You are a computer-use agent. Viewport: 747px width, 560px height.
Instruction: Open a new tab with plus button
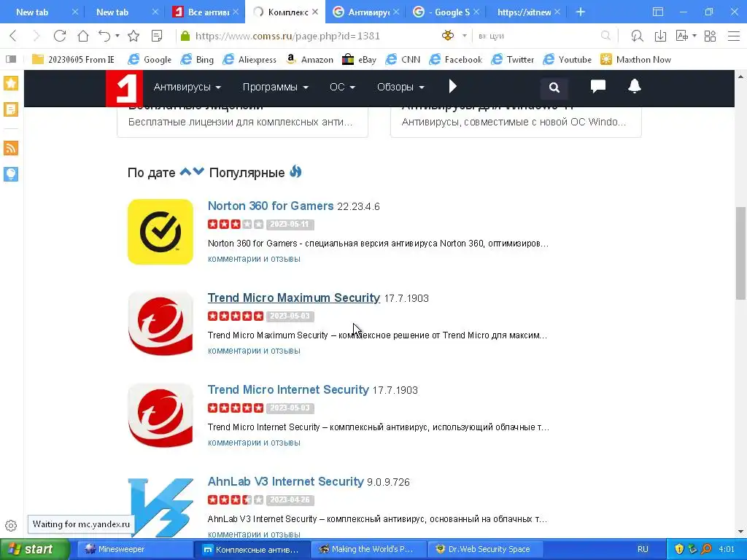pos(580,12)
